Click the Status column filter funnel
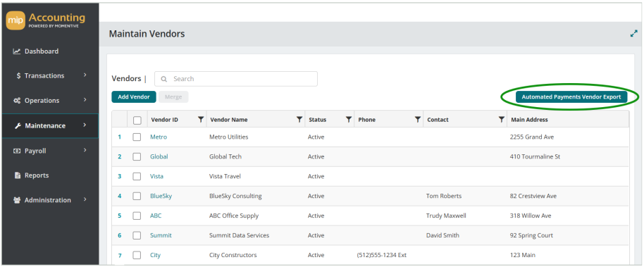644x267 pixels. coord(349,120)
